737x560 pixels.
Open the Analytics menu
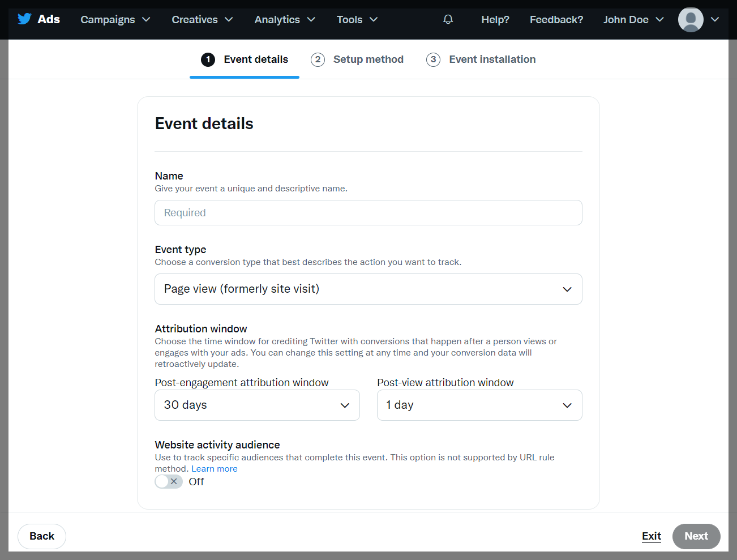pyautogui.click(x=284, y=20)
